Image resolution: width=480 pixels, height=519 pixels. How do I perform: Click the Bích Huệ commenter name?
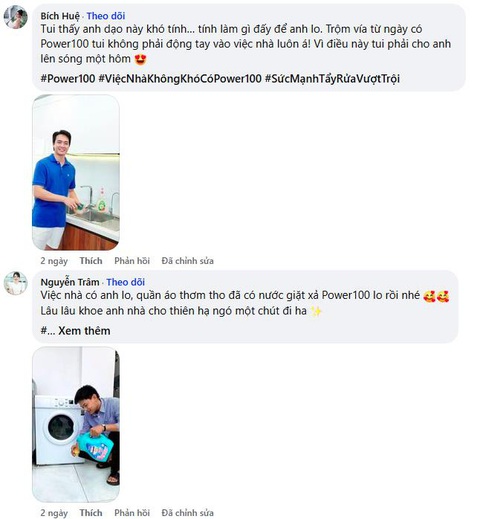coord(60,16)
